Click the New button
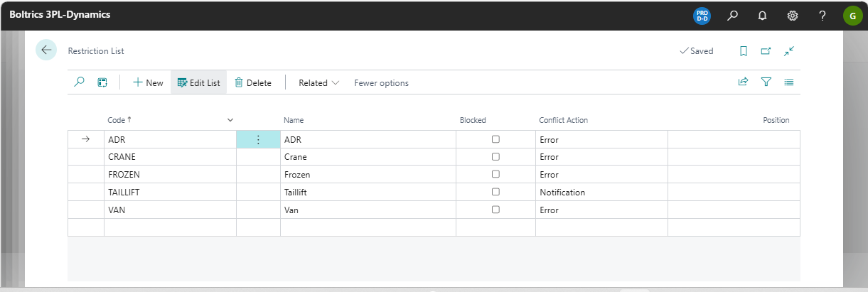This screenshot has height=292, width=868. [x=148, y=83]
